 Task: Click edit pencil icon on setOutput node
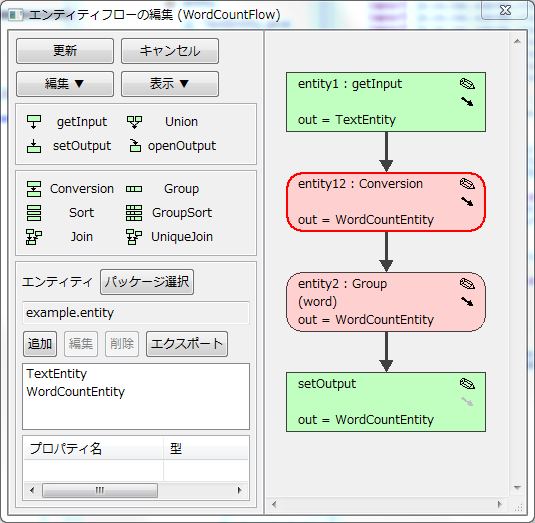click(467, 383)
